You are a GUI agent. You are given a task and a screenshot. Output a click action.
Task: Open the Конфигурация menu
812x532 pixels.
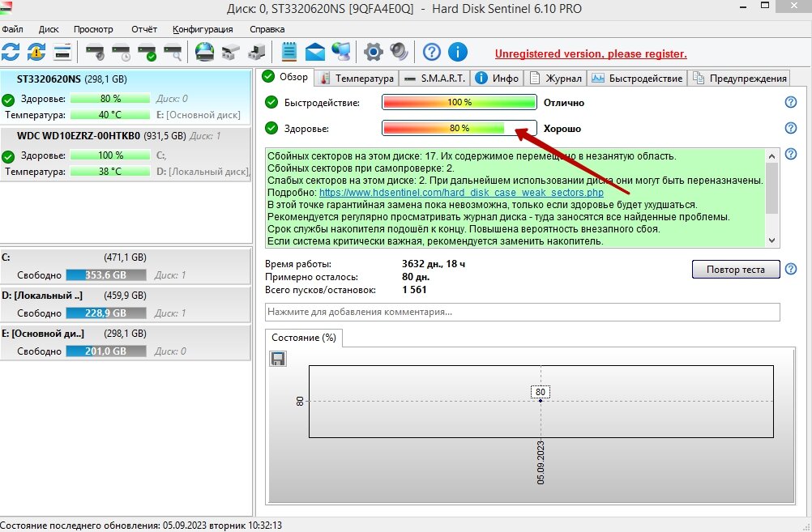click(x=203, y=29)
